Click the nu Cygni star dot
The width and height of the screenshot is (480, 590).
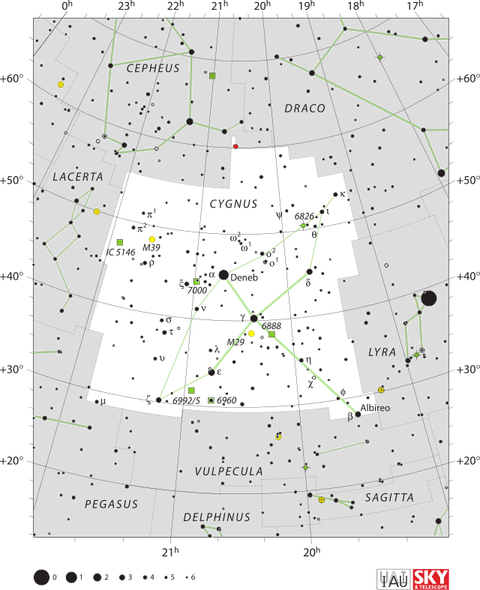point(196,309)
